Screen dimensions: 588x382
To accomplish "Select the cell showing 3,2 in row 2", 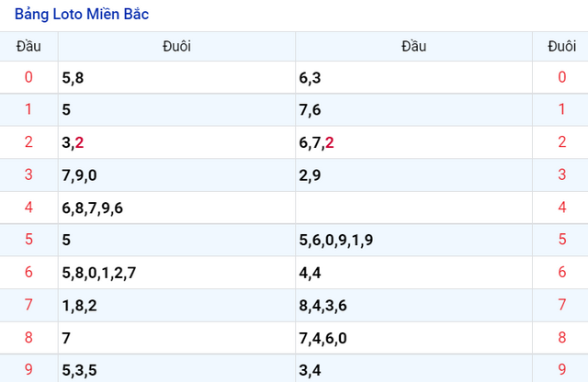I will tap(176, 142).
